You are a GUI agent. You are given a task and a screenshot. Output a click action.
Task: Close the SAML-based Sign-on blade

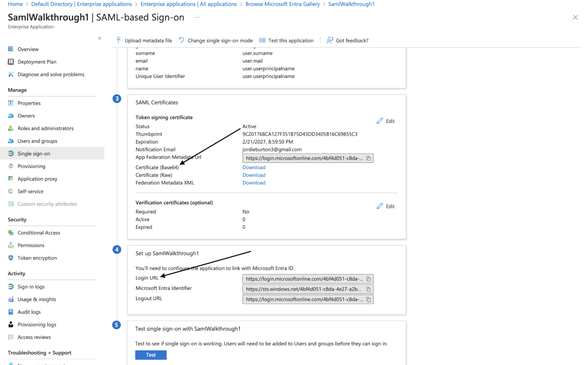click(575, 17)
